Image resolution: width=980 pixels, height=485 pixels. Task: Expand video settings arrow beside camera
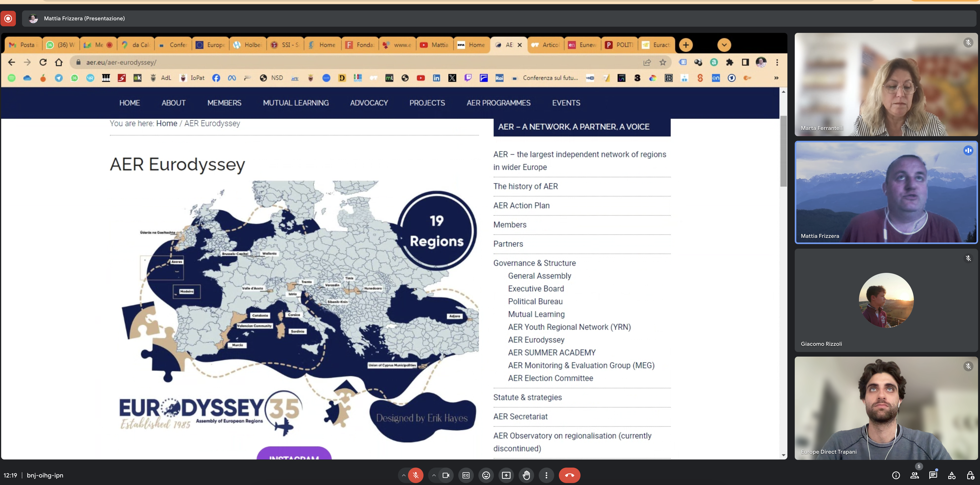(434, 475)
